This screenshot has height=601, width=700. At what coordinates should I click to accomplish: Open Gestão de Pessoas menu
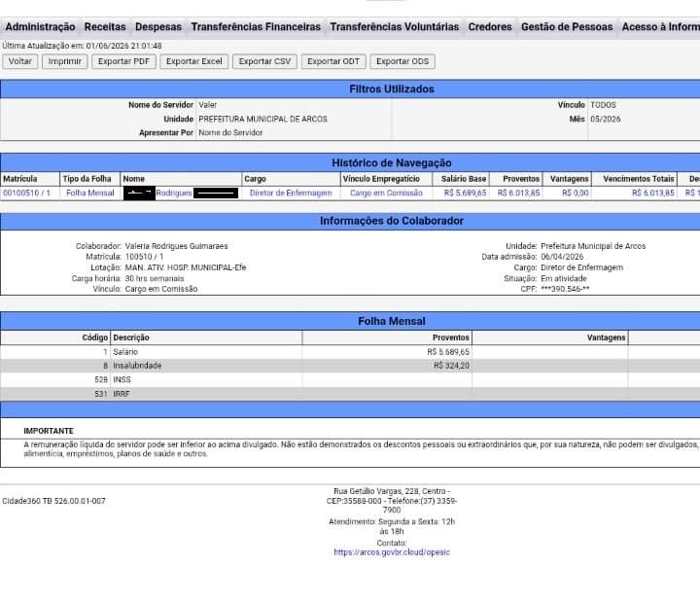pos(567,27)
